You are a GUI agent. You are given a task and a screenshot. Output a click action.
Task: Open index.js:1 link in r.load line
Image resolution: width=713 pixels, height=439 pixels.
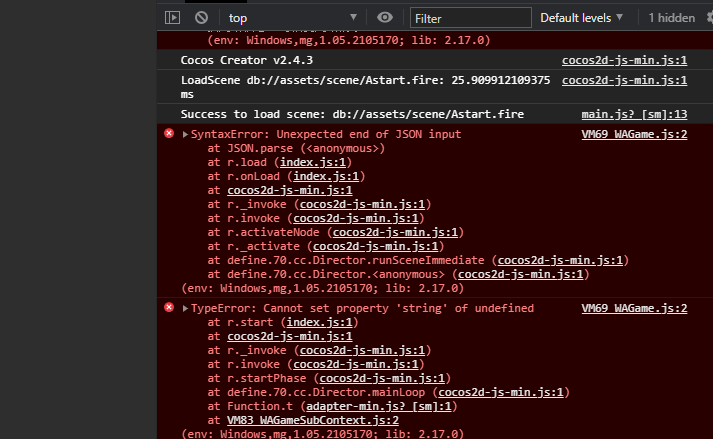click(x=313, y=162)
